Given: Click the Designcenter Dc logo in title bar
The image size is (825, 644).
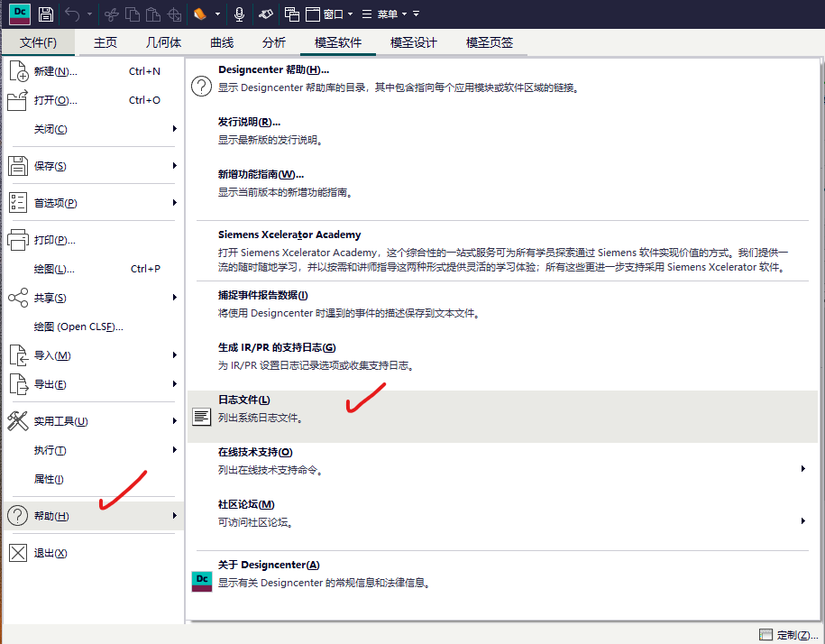Looking at the screenshot, I should pos(20,14).
